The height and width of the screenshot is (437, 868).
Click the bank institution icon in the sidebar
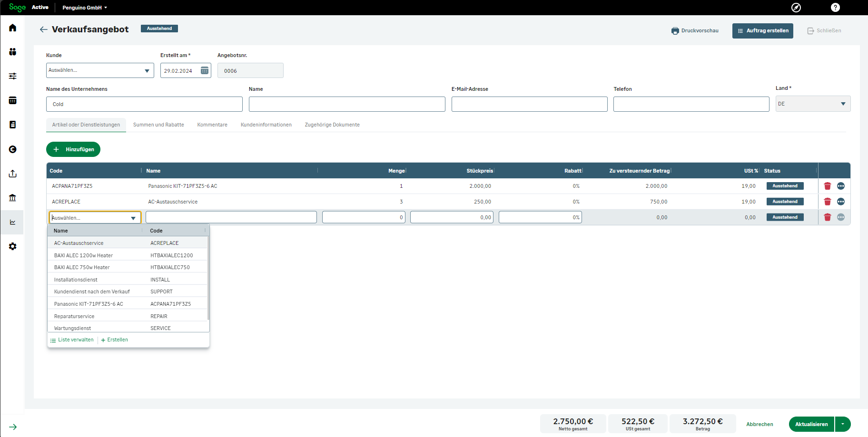12,198
